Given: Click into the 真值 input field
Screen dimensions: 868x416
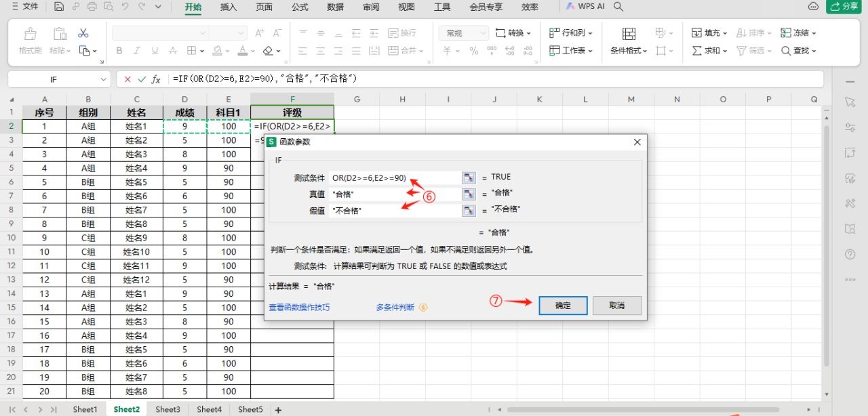Looking at the screenshot, I should pos(395,194).
